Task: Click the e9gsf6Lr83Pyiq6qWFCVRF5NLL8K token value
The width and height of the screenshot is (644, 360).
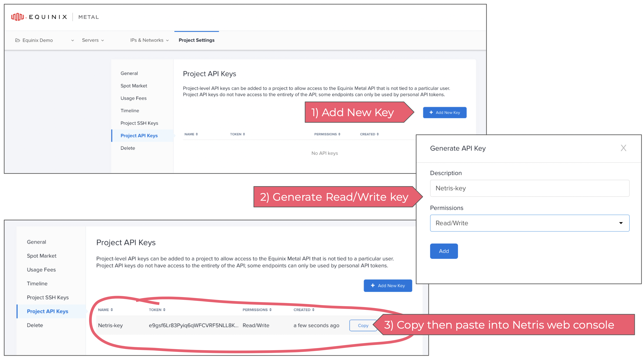Action: click(194, 325)
